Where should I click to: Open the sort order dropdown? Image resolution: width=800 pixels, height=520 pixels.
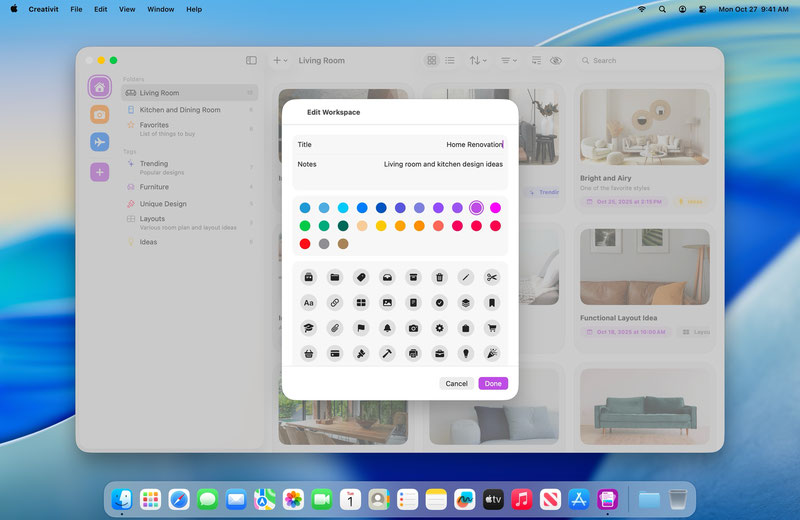point(478,61)
